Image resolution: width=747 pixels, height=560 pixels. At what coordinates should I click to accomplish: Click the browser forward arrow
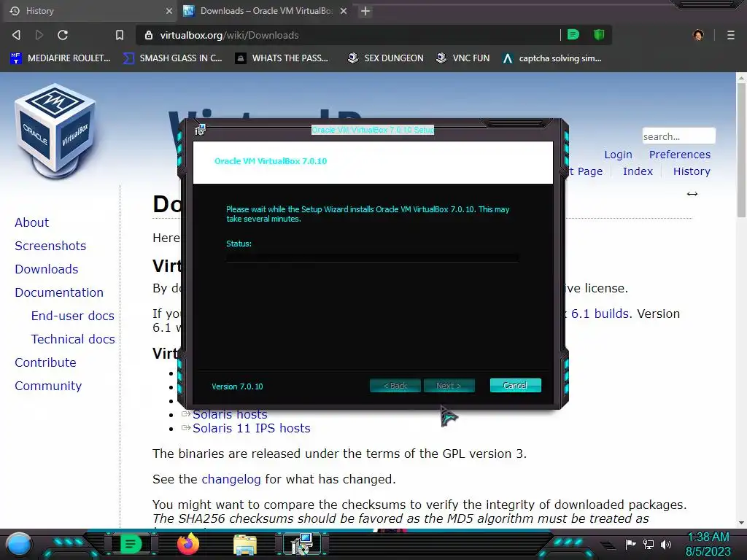coord(39,35)
